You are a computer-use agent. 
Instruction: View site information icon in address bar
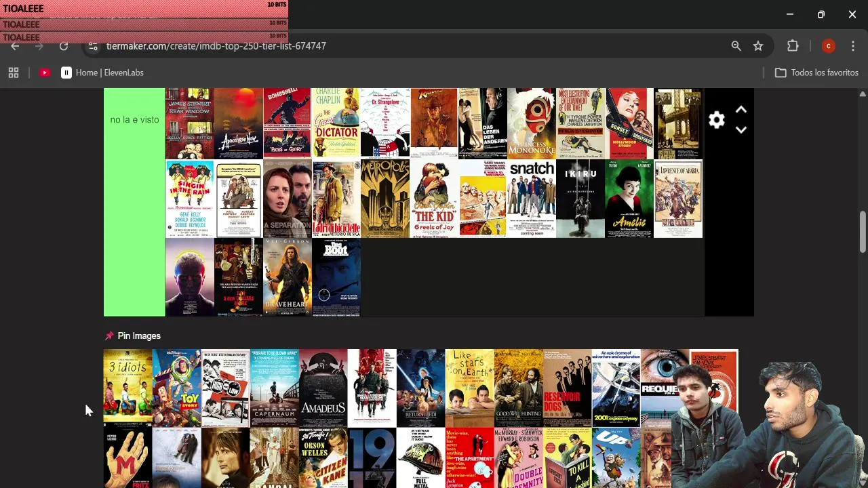(x=93, y=46)
